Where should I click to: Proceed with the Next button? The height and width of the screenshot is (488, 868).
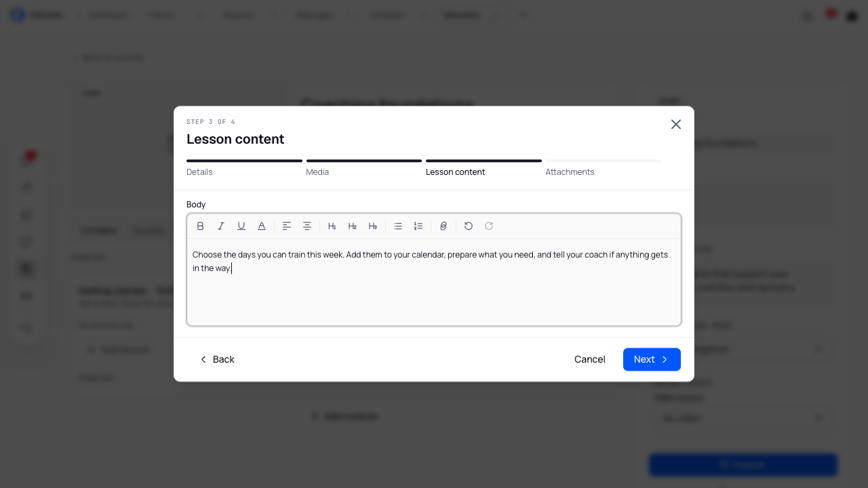(x=652, y=359)
